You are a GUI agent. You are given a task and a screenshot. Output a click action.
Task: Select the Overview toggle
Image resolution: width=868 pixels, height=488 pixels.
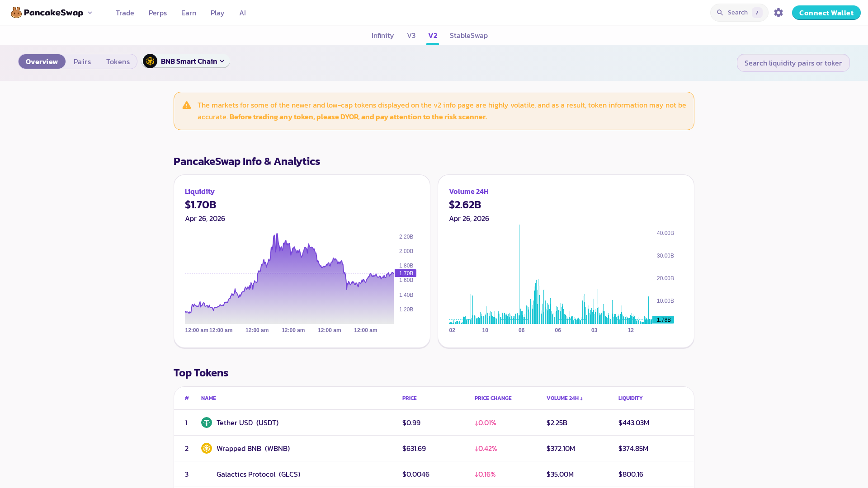pos(42,61)
